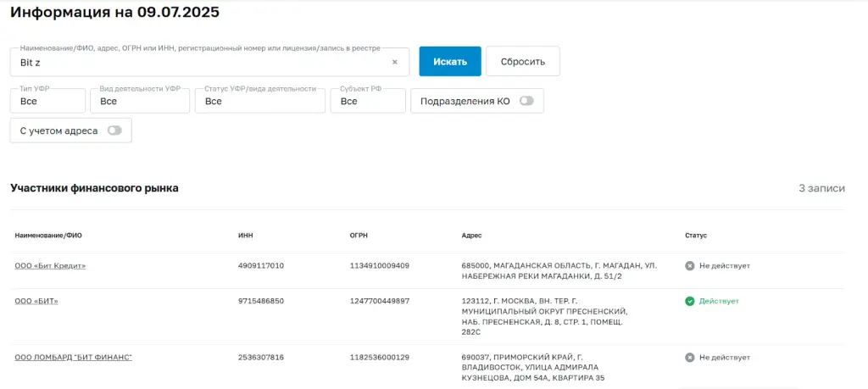Toggle the Подразделения КО switch
The width and height of the screenshot is (868, 389).
(526, 101)
